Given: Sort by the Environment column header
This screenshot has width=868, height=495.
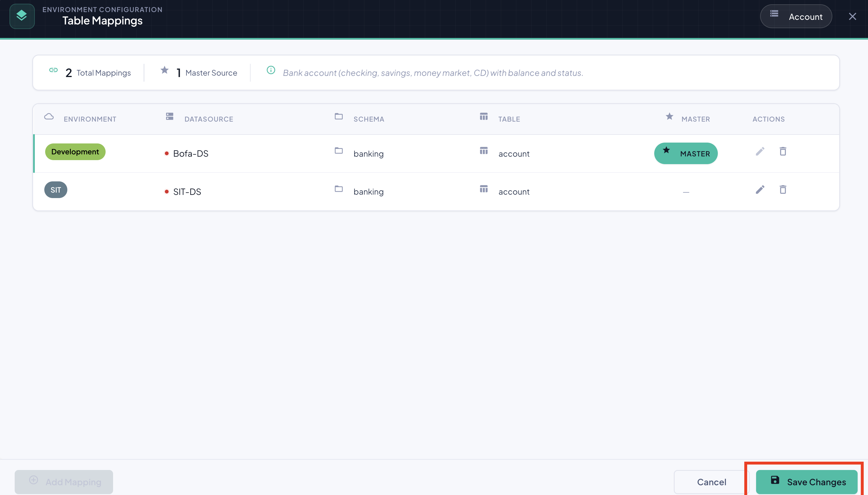Looking at the screenshot, I should [90, 119].
